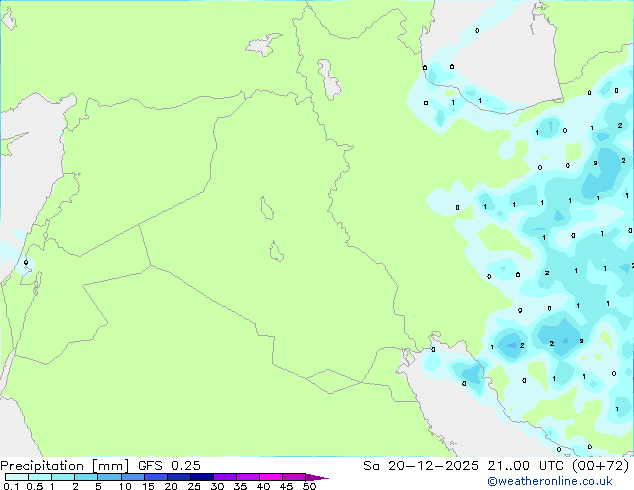
Task: Click the "35" legend scale label
Action: click(240, 486)
